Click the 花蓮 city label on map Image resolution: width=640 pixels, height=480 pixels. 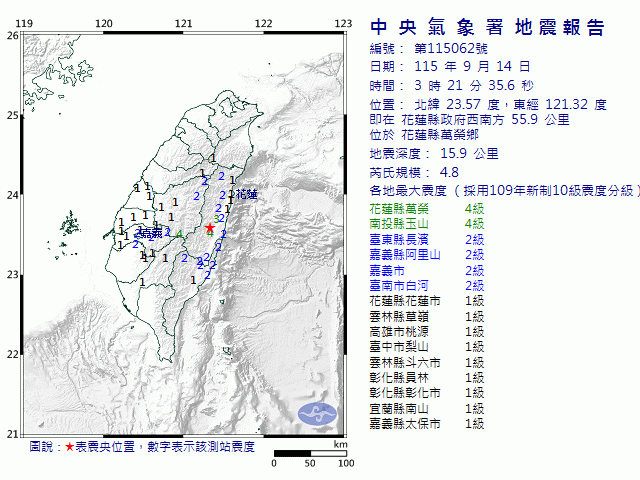247,194
